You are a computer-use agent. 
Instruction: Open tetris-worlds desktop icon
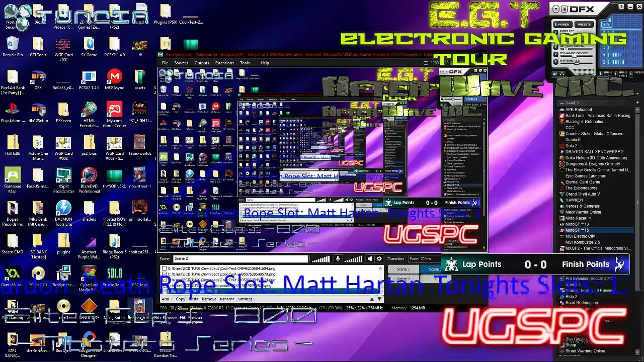tap(140, 145)
